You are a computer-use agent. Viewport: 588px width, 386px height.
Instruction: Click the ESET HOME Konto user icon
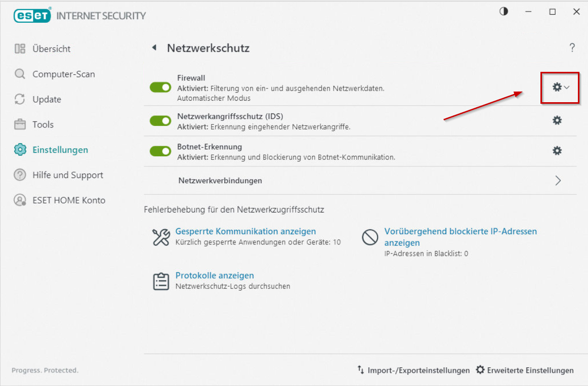tap(20, 200)
